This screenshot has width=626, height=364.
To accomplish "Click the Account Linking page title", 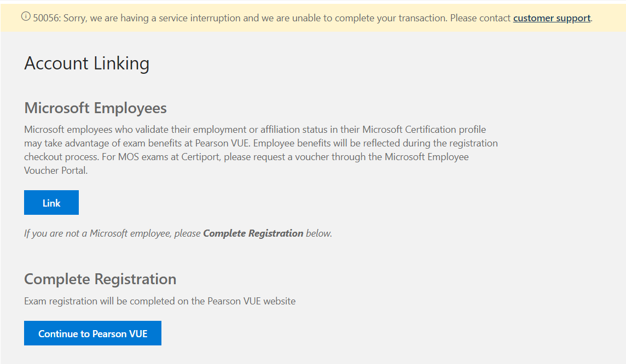I will tap(86, 63).
